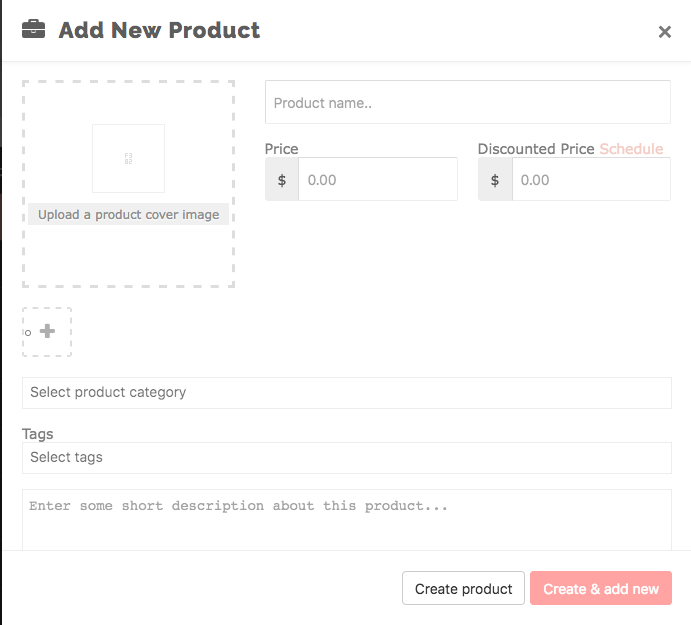
Task: Click the small circle marker in the add-image box
Action: pyautogui.click(x=28, y=333)
